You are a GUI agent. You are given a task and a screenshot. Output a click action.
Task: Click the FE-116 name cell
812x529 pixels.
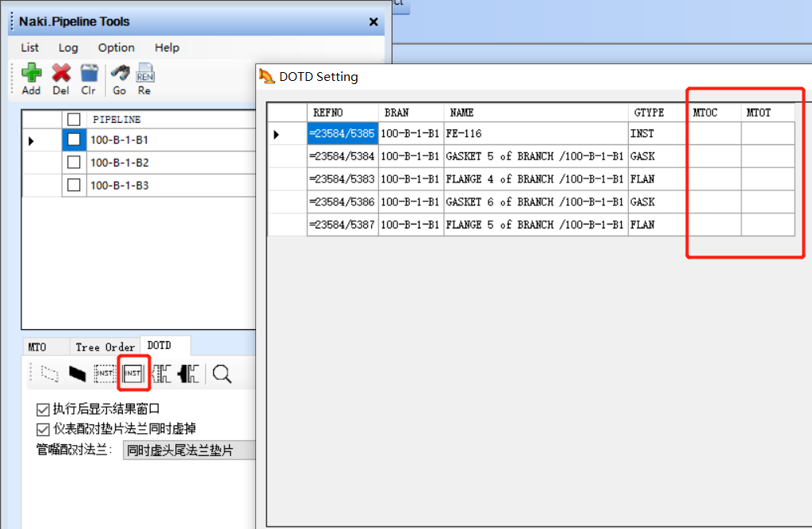click(x=536, y=134)
